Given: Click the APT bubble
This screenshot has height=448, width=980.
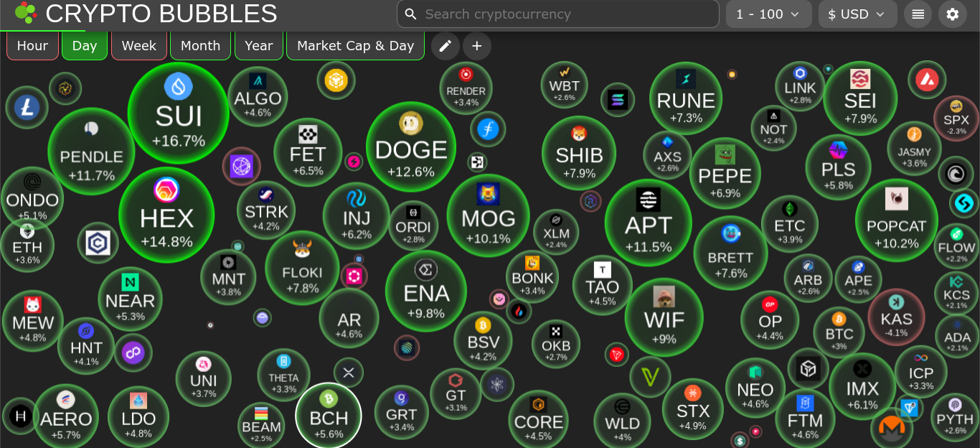Looking at the screenshot, I should click(649, 223).
